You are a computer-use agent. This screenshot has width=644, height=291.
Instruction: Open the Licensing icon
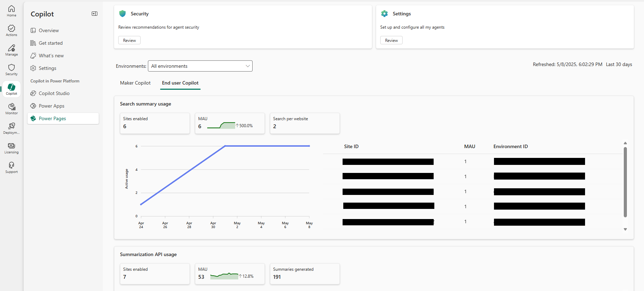12,148
